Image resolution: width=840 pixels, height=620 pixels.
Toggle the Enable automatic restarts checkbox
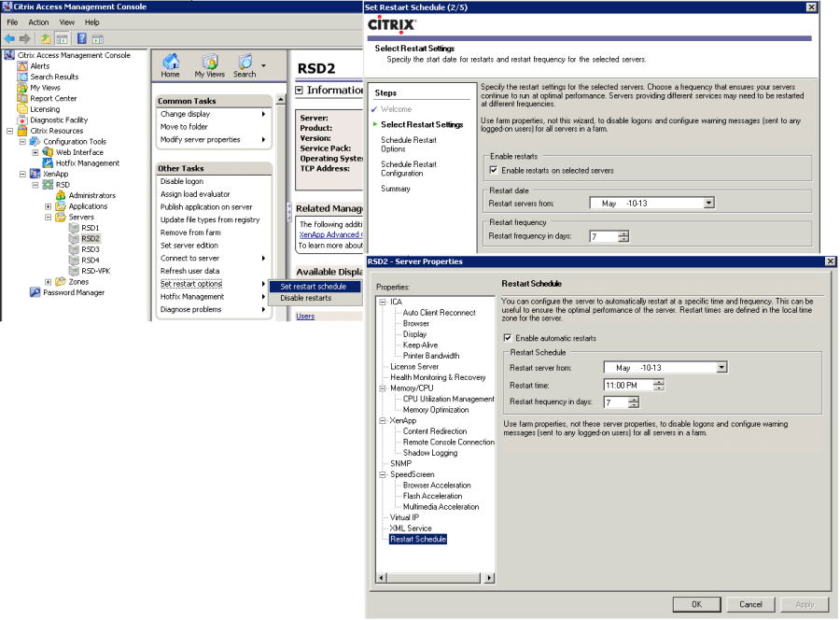click(x=507, y=338)
